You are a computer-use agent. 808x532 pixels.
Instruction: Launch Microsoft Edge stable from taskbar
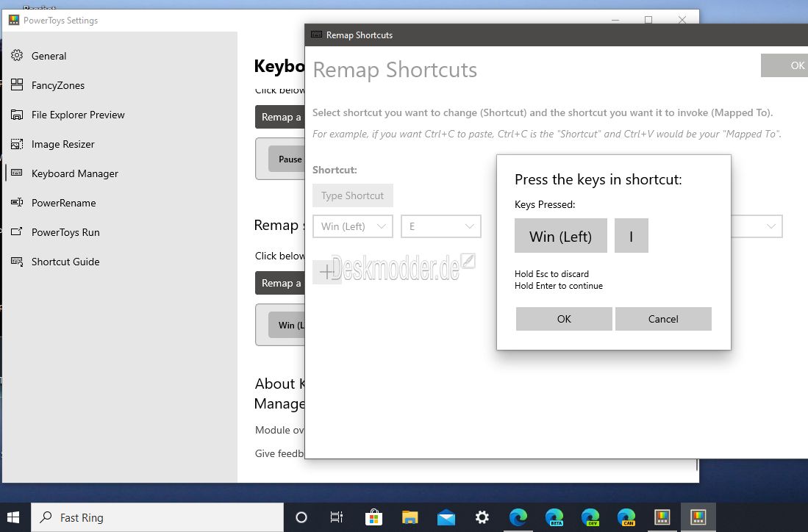coord(518,517)
